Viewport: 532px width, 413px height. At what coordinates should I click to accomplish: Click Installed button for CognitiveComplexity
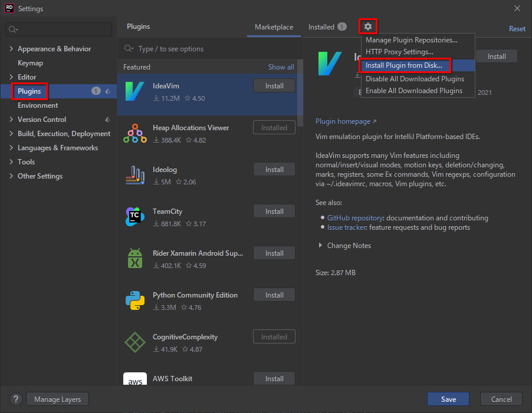click(274, 337)
